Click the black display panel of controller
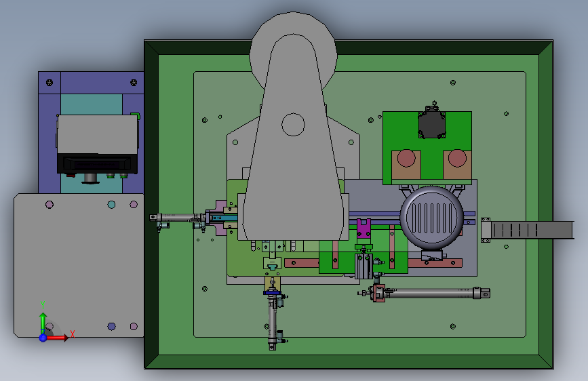The image size is (588, 381). tap(98, 164)
